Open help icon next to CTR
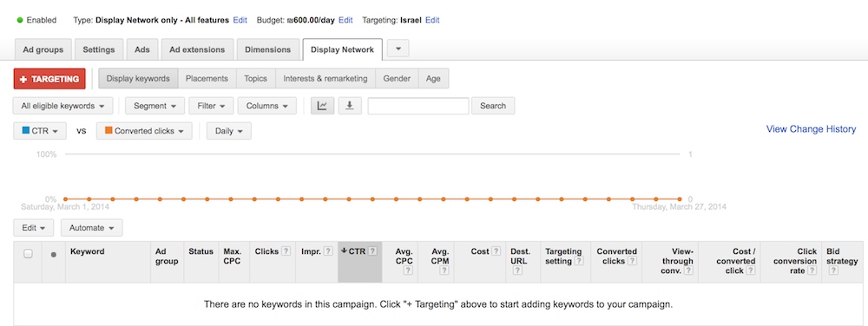The image size is (868, 326). [372, 251]
